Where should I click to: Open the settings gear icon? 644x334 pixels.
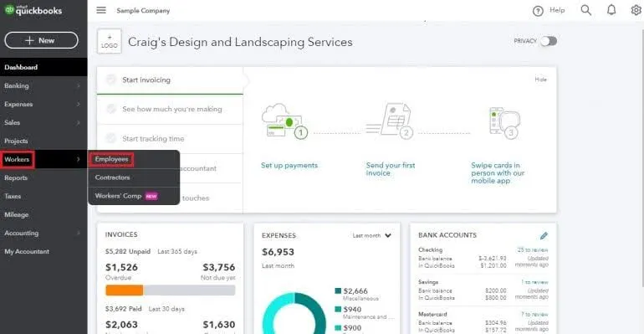[636, 10]
